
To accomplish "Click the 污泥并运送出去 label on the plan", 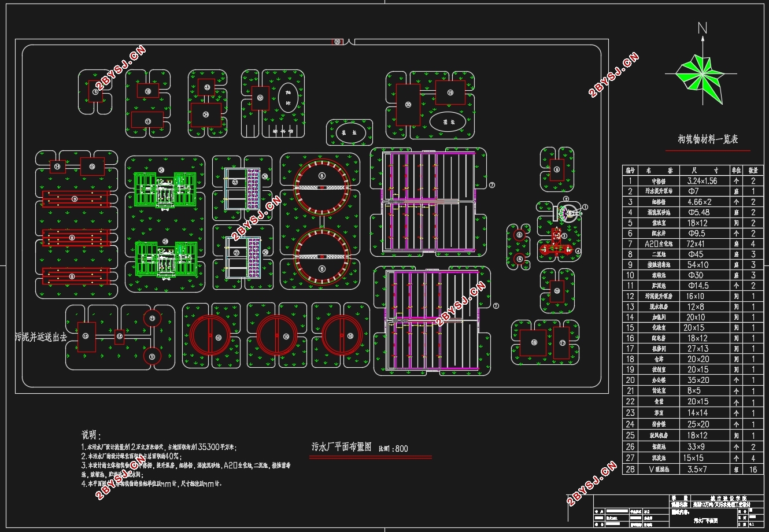I will pyautogui.click(x=41, y=336).
